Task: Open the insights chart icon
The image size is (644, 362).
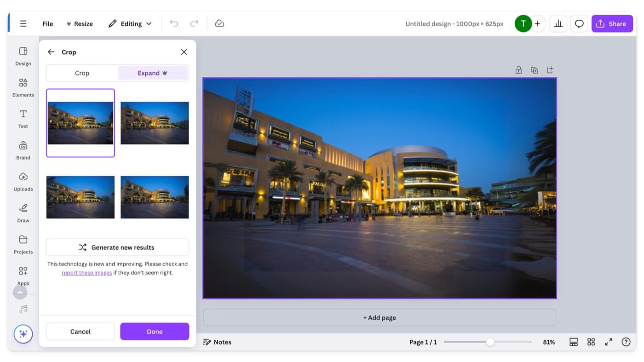Action: [x=558, y=23]
